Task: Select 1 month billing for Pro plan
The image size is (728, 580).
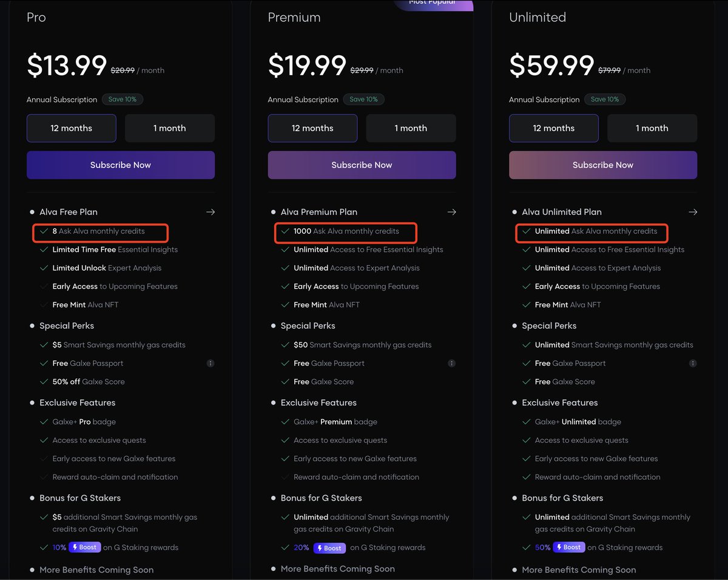Action: click(170, 128)
